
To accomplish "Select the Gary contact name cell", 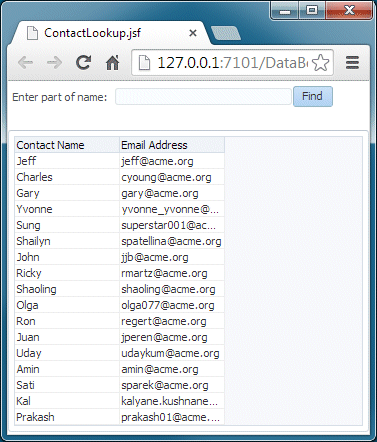I will pyautogui.click(x=67, y=193).
